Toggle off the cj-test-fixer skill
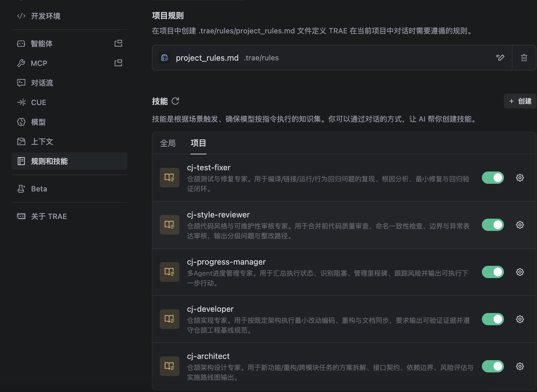Screen dimensions: 537x392 pos(493,178)
